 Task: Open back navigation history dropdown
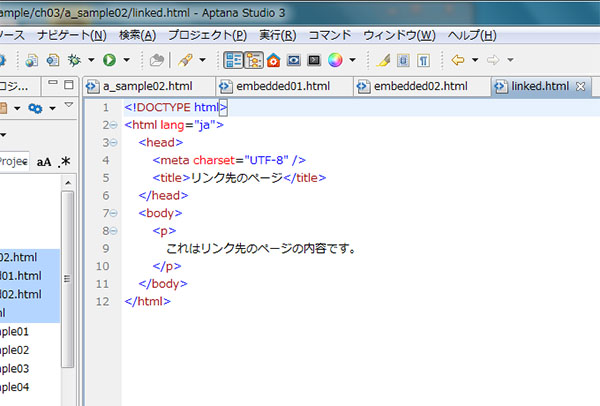[x=475, y=60]
